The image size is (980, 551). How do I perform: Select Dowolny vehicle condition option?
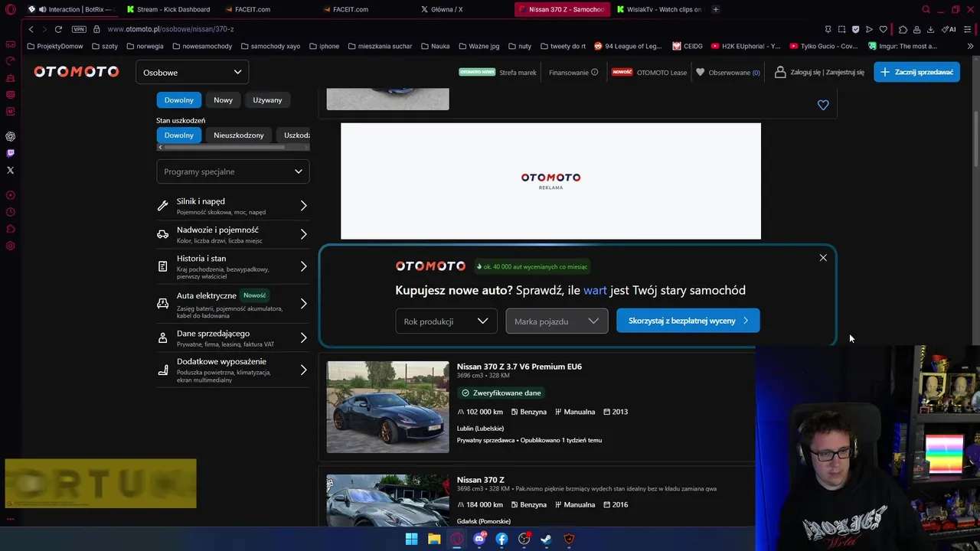(x=178, y=99)
